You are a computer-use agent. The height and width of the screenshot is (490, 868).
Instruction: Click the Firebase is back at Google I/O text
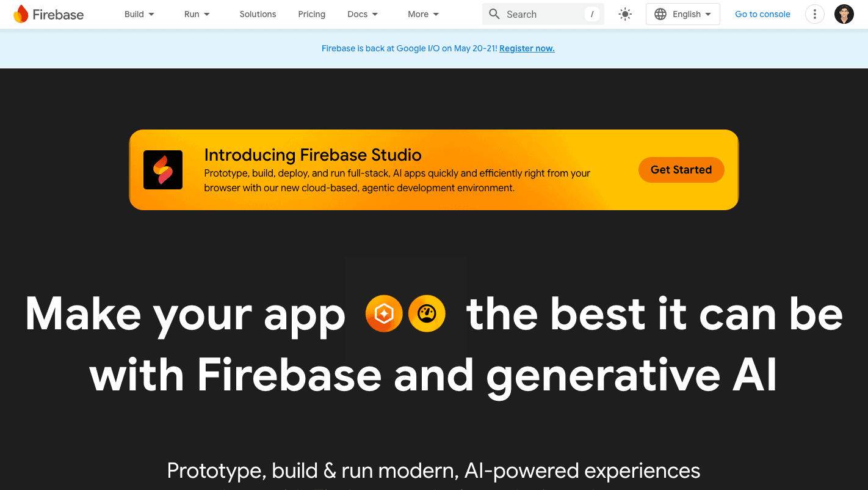(x=410, y=48)
